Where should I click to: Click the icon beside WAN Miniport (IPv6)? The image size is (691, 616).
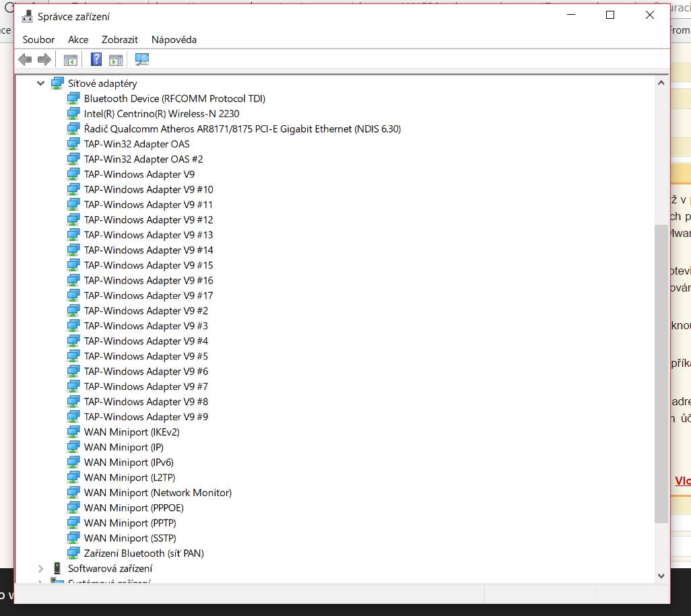click(x=73, y=463)
